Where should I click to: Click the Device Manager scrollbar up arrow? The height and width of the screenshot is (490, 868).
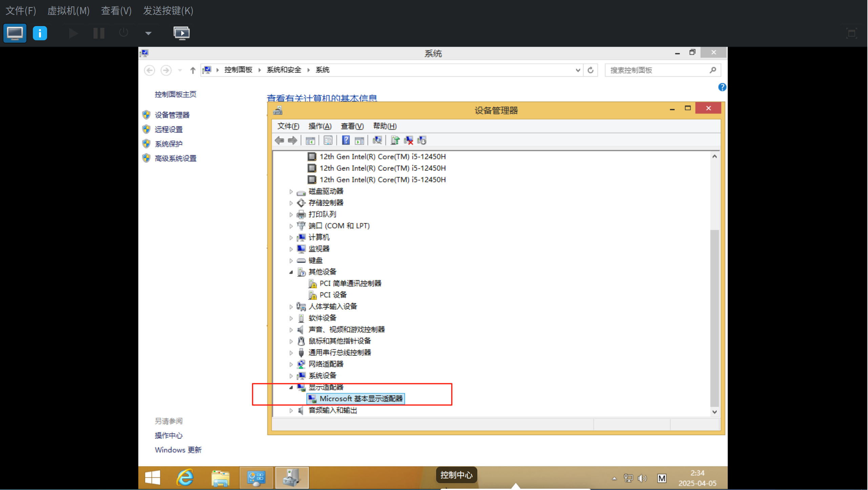tap(715, 157)
